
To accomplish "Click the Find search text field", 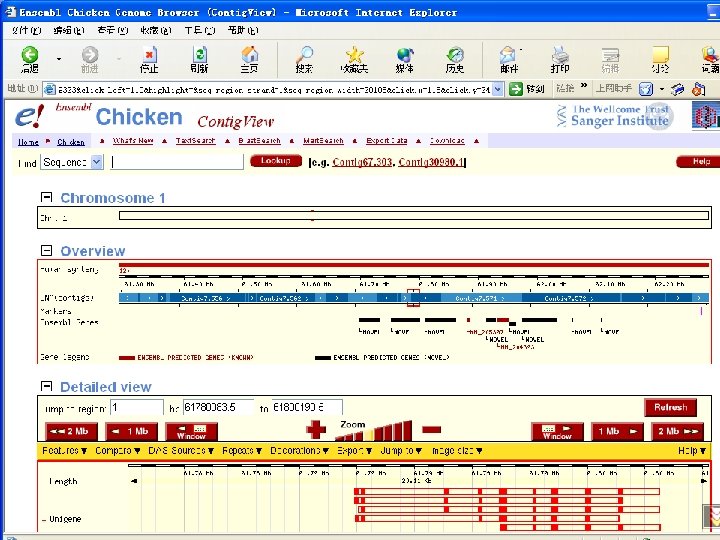I will pyautogui.click(x=177, y=162).
